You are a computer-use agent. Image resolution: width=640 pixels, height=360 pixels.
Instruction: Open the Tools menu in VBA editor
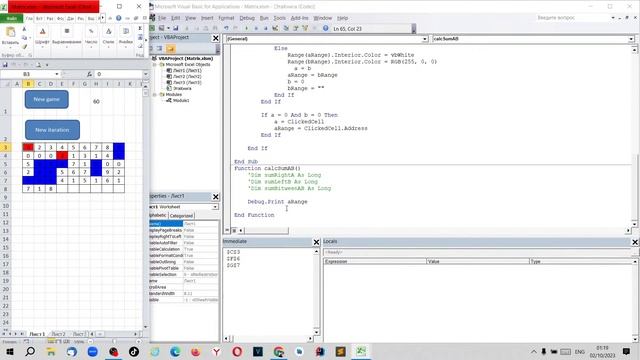(280, 18)
